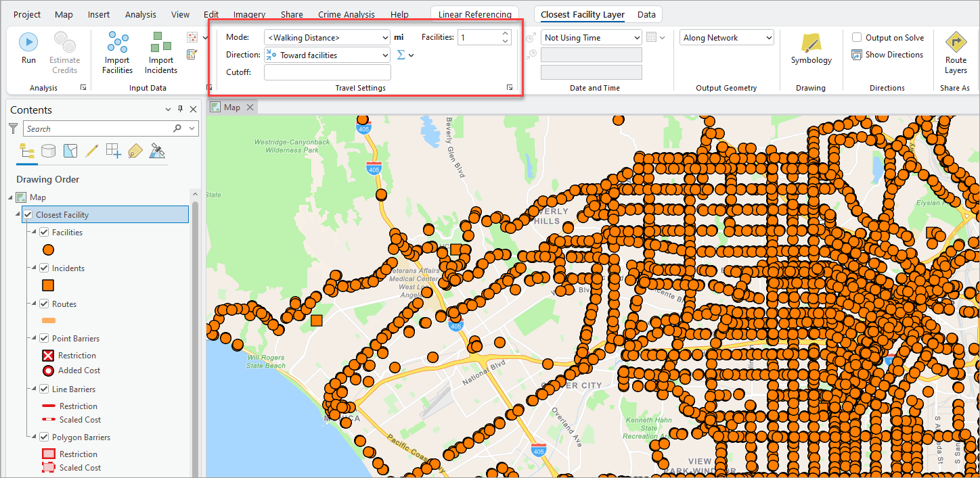Open the Project menu tab

coord(27,14)
